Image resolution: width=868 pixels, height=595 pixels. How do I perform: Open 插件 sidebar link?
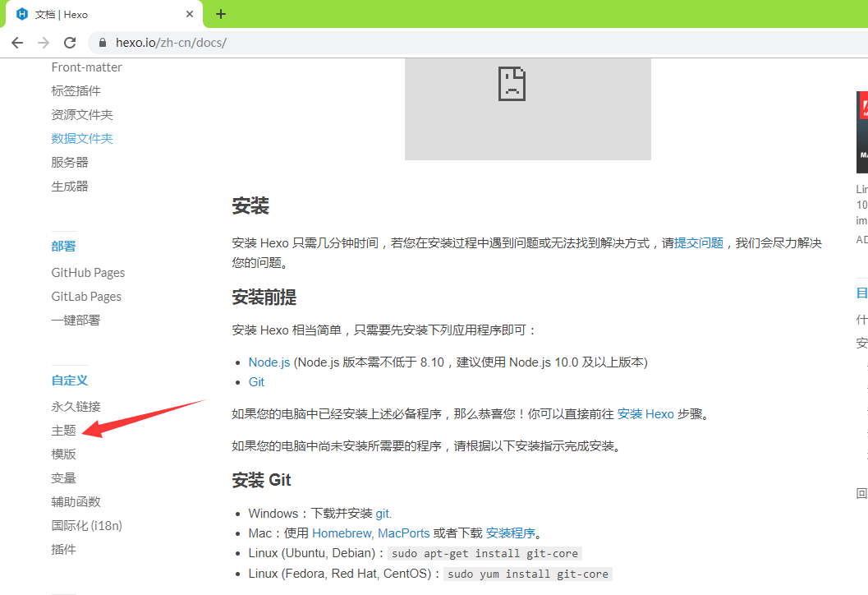click(64, 550)
